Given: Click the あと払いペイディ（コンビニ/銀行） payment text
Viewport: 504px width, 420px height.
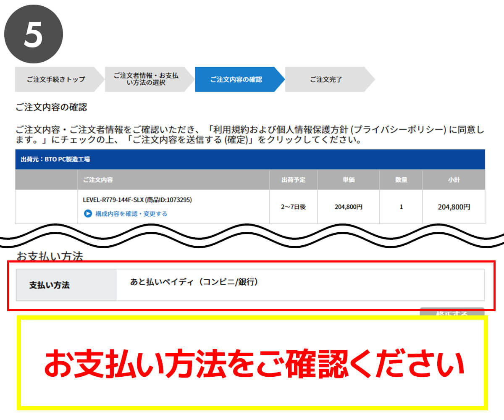Looking at the screenshot, I should click(x=194, y=282).
